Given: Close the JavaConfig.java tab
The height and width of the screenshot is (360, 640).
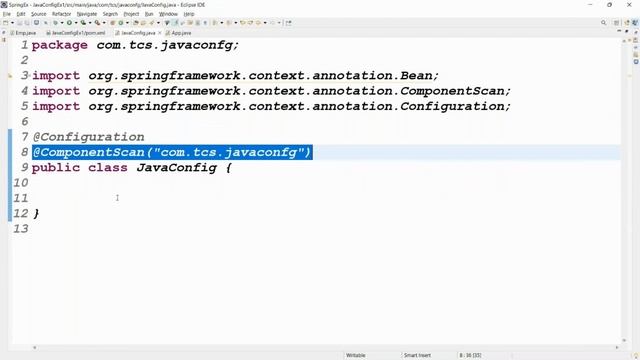Looking at the screenshot, I should [160, 33].
